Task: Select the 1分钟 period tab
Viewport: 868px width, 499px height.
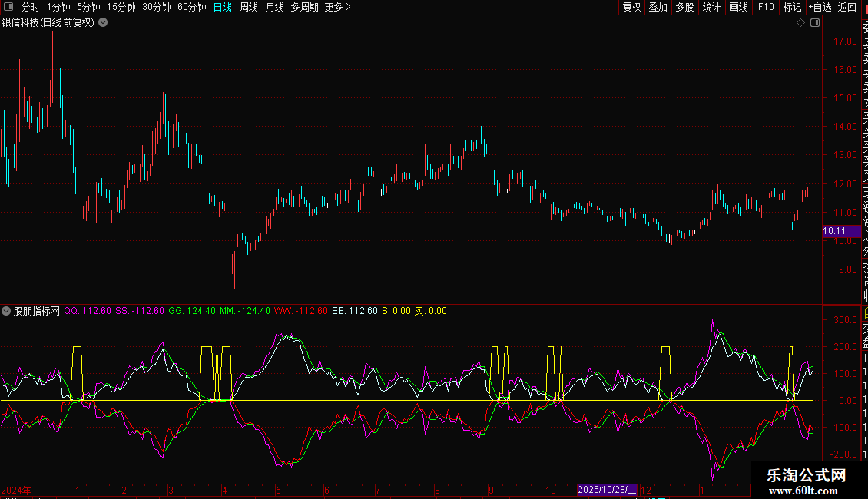Action: [58, 7]
